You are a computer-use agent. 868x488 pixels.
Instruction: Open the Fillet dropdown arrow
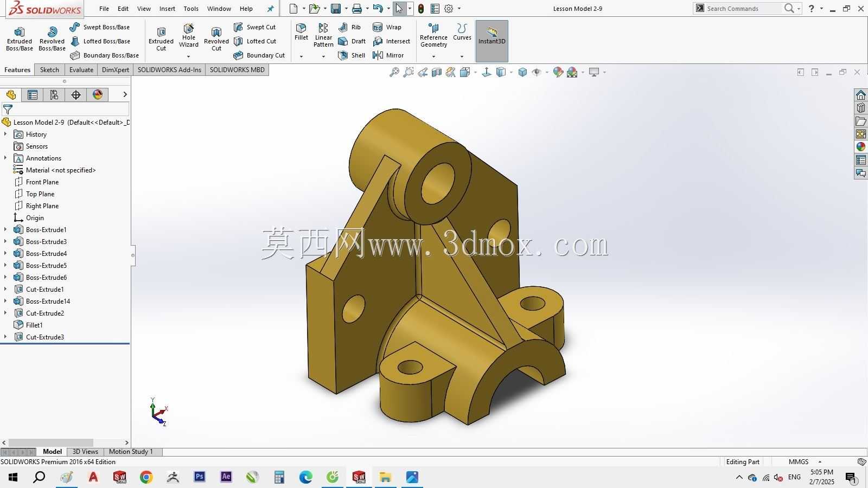point(301,56)
